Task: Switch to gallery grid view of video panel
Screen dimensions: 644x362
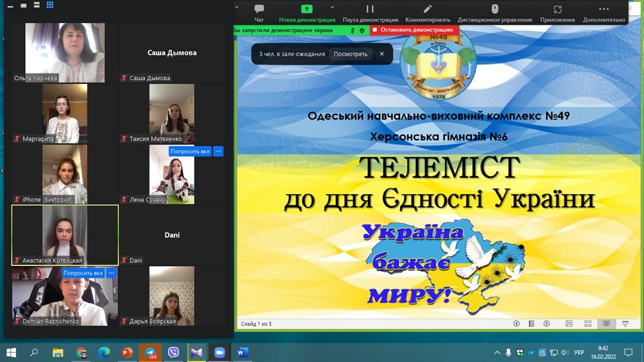Action: pyautogui.click(x=50, y=5)
